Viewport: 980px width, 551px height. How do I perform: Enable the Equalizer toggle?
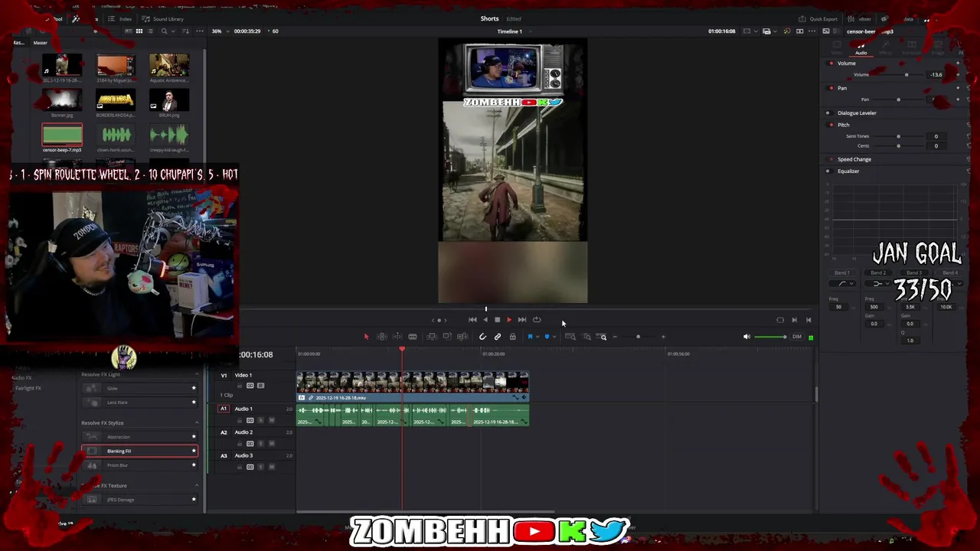[x=828, y=171]
